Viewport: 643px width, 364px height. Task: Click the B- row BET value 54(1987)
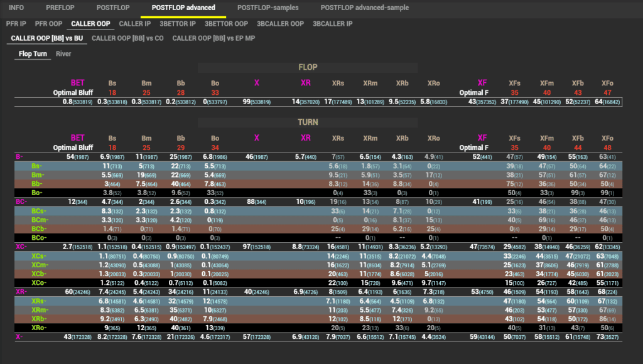pyautogui.click(x=77, y=157)
